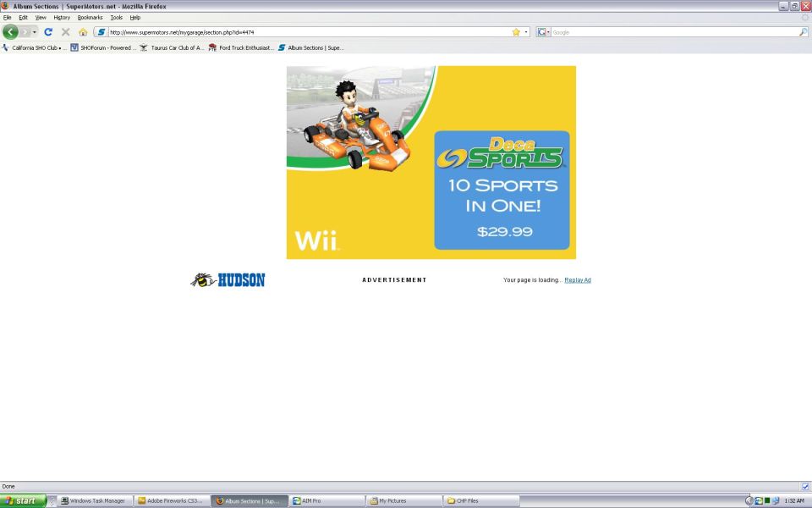Click the Google search box
812x508 pixels.
point(674,32)
